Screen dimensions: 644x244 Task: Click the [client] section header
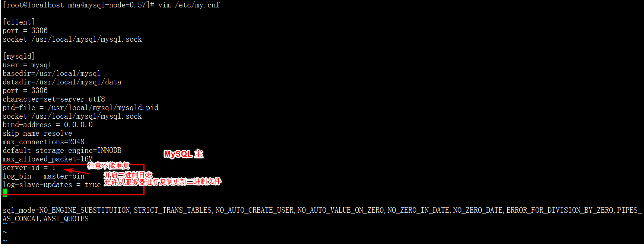tap(19, 22)
